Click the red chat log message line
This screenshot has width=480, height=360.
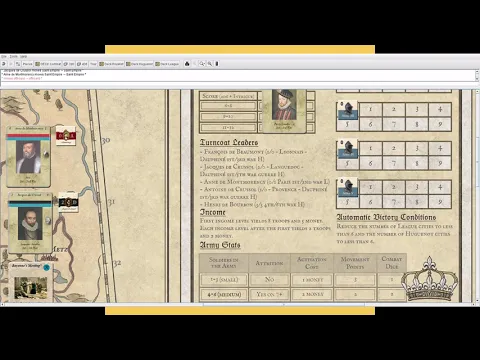coord(22,78)
